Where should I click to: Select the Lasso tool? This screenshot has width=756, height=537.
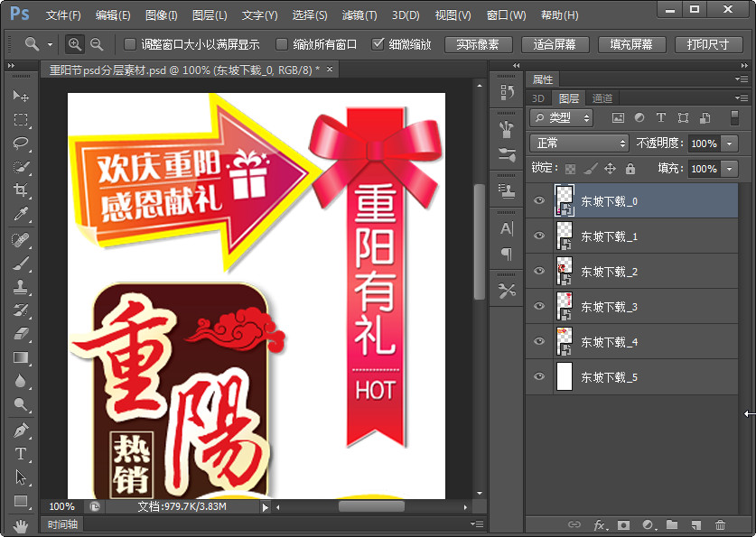coord(21,143)
